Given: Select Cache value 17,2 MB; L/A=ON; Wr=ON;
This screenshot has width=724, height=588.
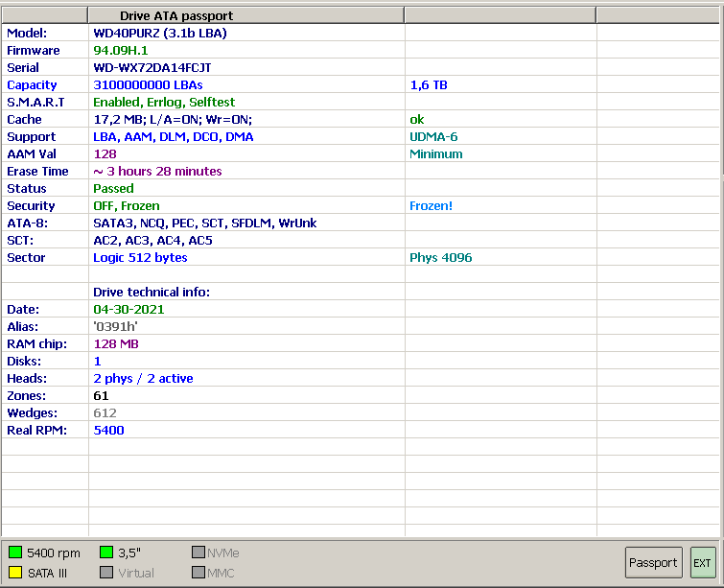Looking at the screenshot, I should tap(173, 120).
